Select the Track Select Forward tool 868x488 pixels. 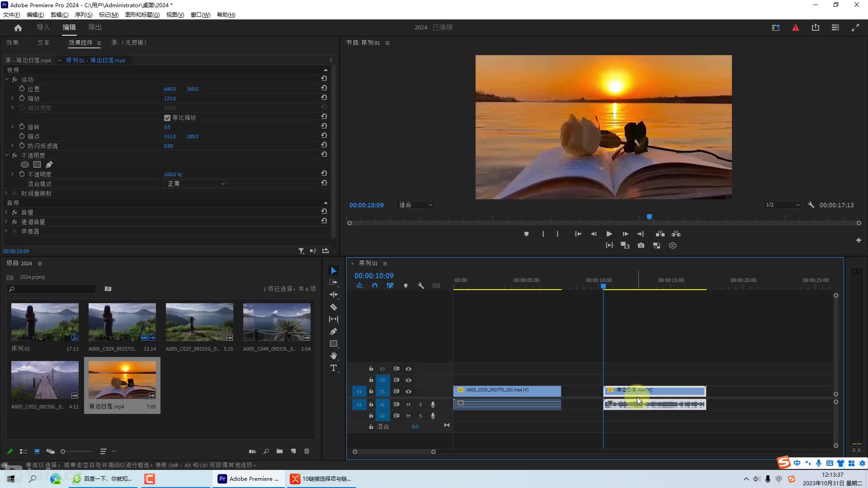coord(334,282)
